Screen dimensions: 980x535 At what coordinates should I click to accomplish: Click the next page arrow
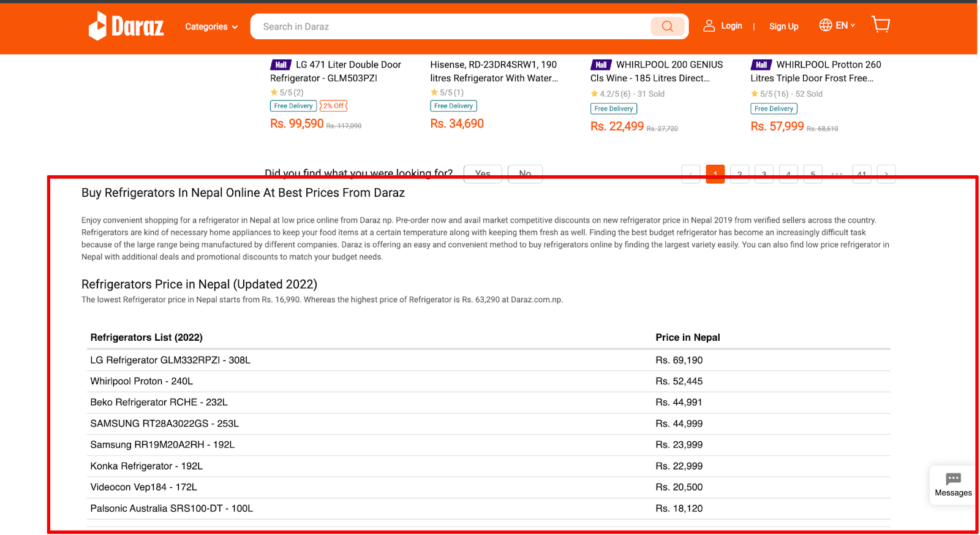pos(886,174)
